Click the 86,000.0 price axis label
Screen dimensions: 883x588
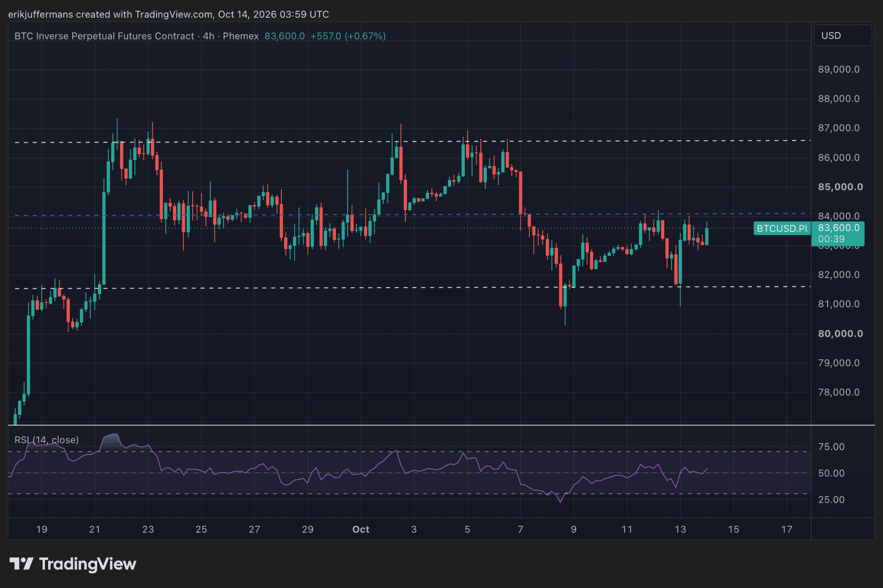(839, 158)
